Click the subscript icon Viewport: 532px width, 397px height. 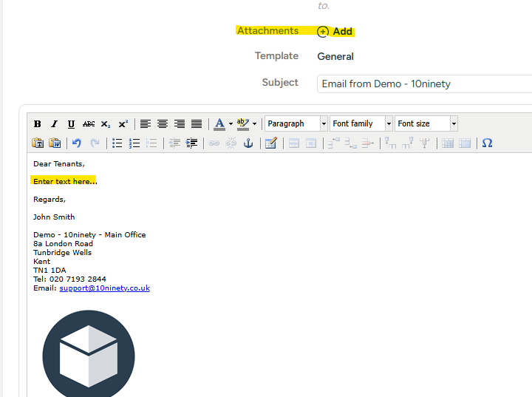tap(106, 124)
